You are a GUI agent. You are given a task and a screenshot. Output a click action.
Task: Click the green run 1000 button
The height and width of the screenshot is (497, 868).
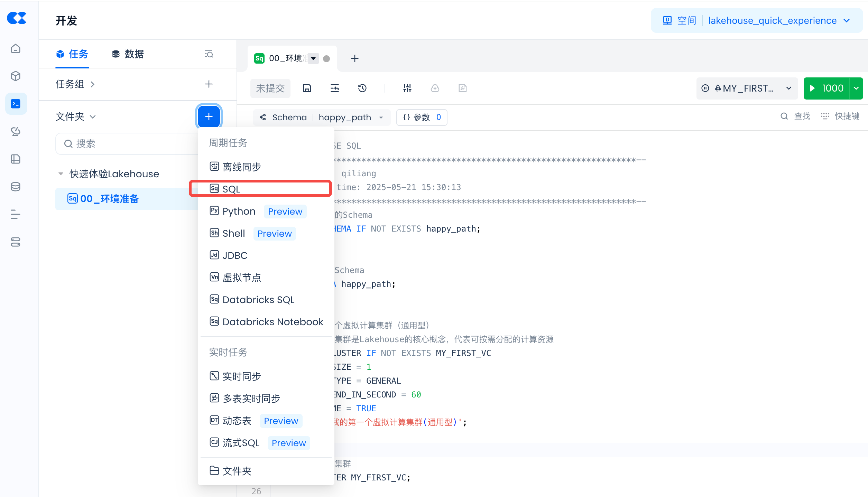[827, 88]
